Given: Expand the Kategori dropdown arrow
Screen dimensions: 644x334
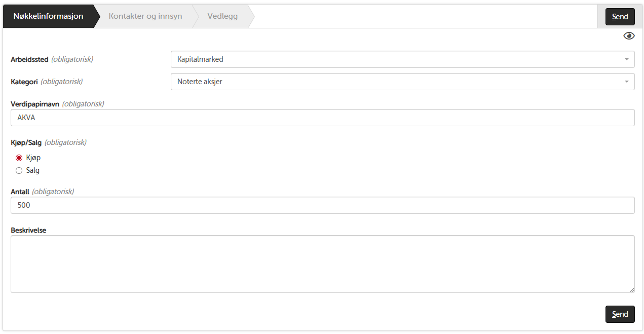Looking at the screenshot, I should (x=627, y=82).
